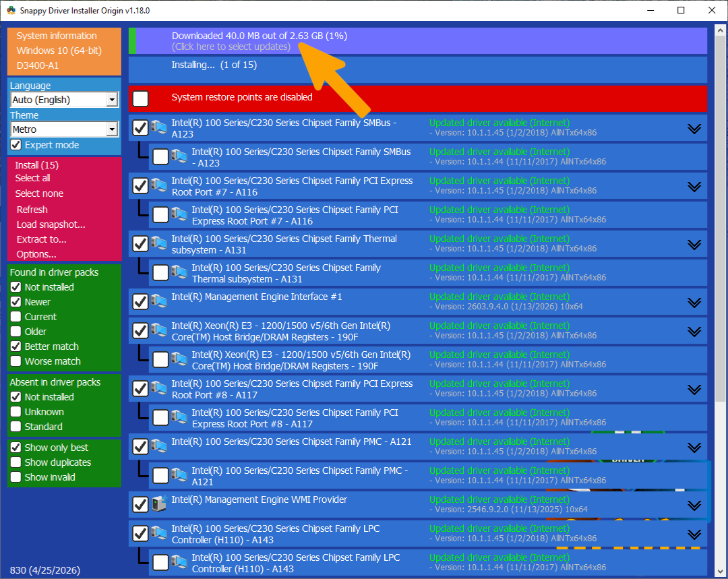Click the SMBus A123 driver device icon

coord(159,127)
